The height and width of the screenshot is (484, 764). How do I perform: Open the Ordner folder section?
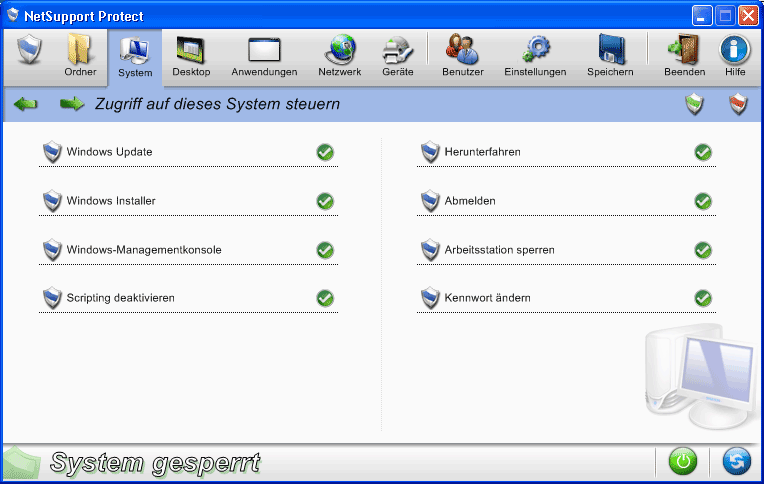pyautogui.click(x=80, y=55)
